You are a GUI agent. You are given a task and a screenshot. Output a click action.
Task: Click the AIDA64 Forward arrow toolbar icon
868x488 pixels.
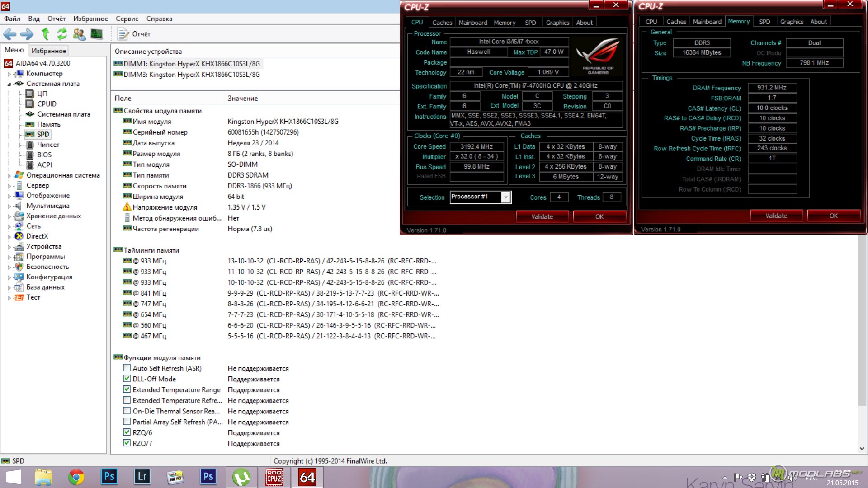coord(27,34)
